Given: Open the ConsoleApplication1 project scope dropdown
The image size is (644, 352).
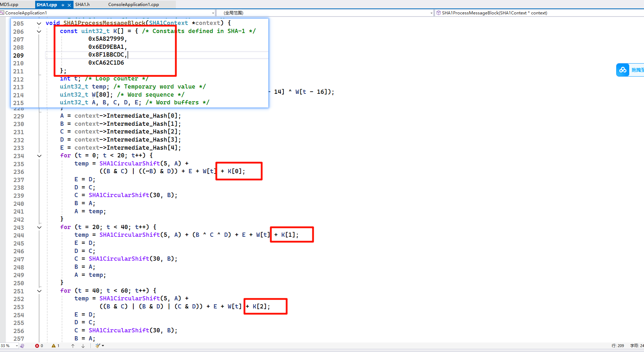Looking at the screenshot, I should [x=213, y=13].
